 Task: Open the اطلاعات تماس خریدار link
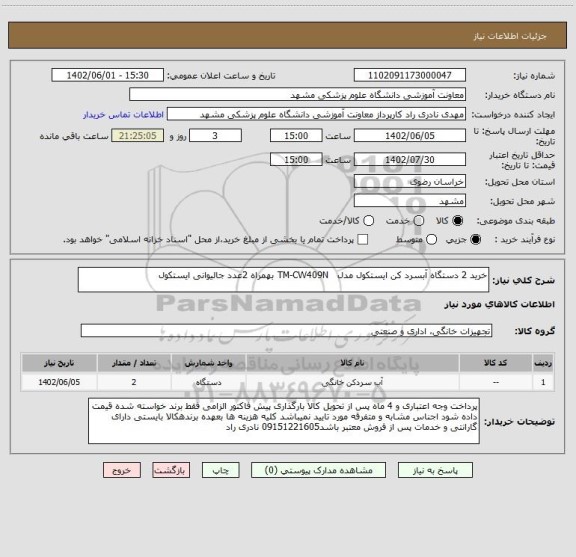[x=123, y=115]
